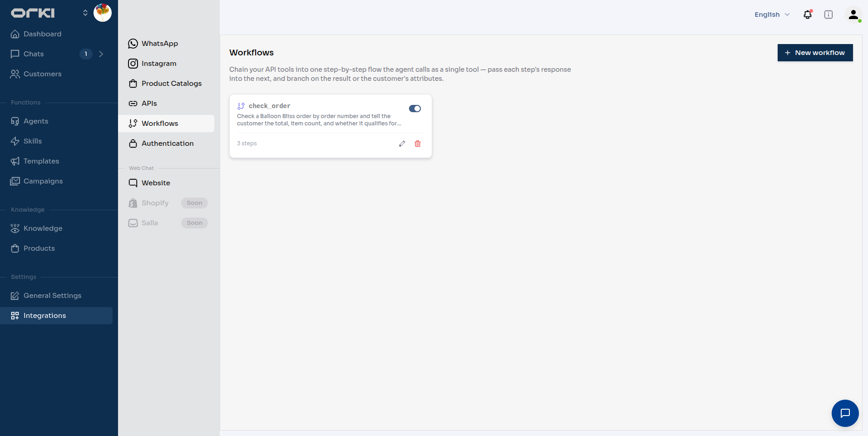Open the notifications bell
868x436 pixels.
pos(808,15)
